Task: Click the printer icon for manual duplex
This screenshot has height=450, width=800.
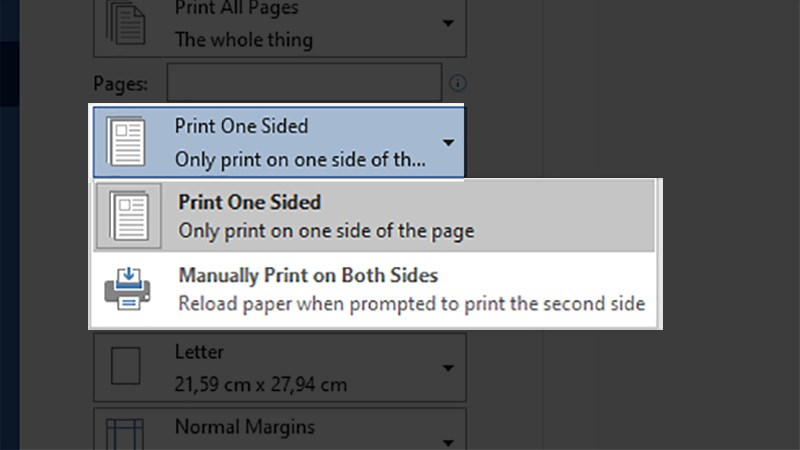Action: click(x=128, y=289)
